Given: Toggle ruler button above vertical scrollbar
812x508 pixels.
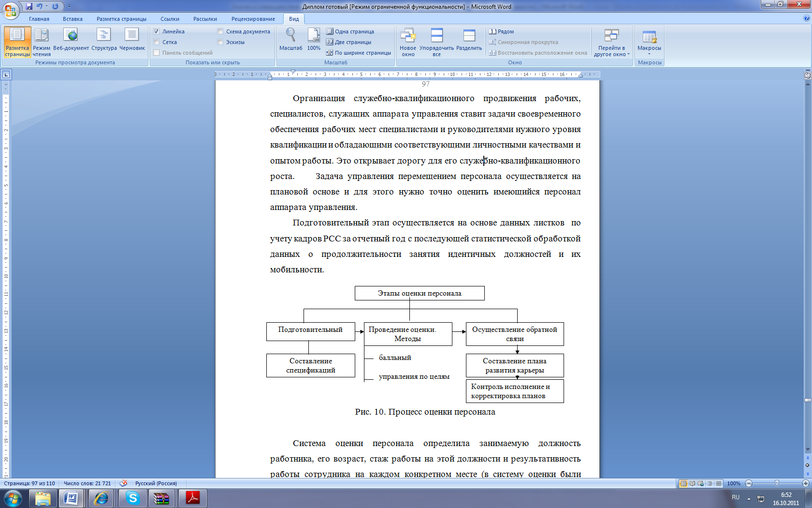Looking at the screenshot, I should tap(807, 75).
